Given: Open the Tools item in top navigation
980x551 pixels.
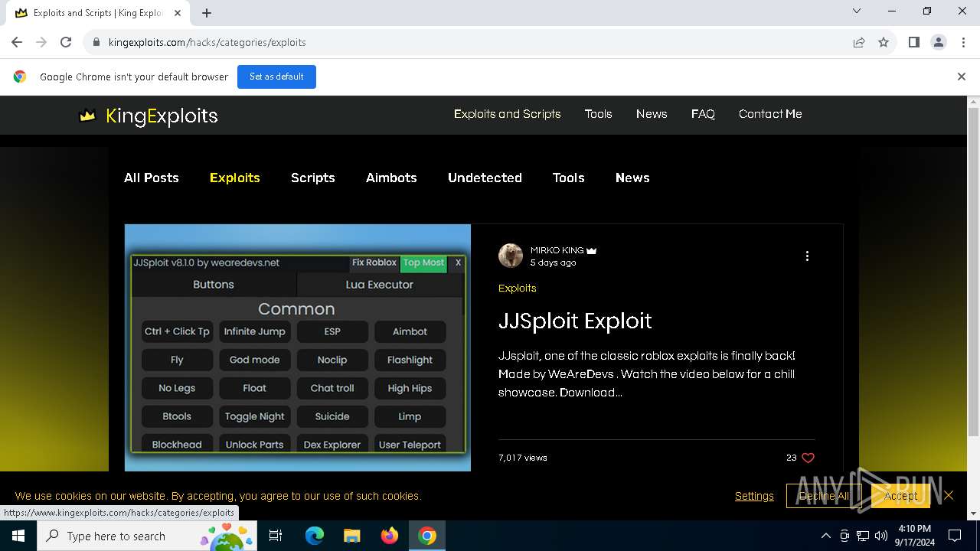Looking at the screenshot, I should (598, 113).
